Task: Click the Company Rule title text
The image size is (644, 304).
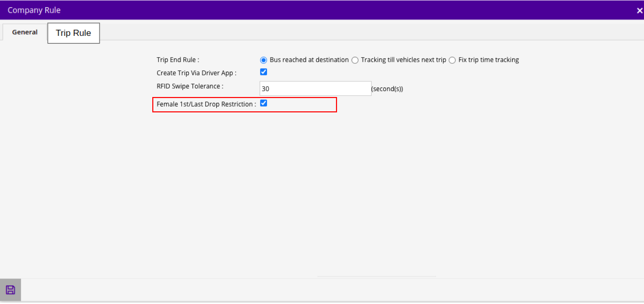Action: click(34, 10)
